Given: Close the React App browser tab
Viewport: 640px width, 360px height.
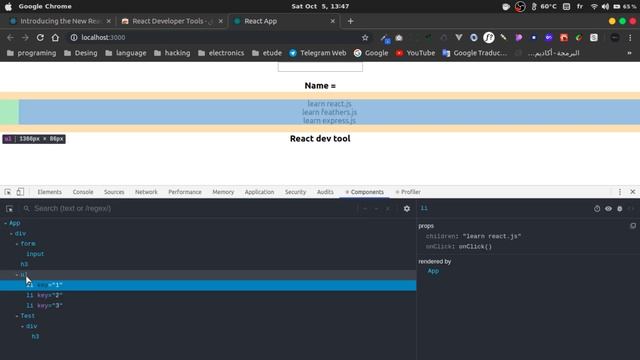Looking at the screenshot, I should 333,21.
